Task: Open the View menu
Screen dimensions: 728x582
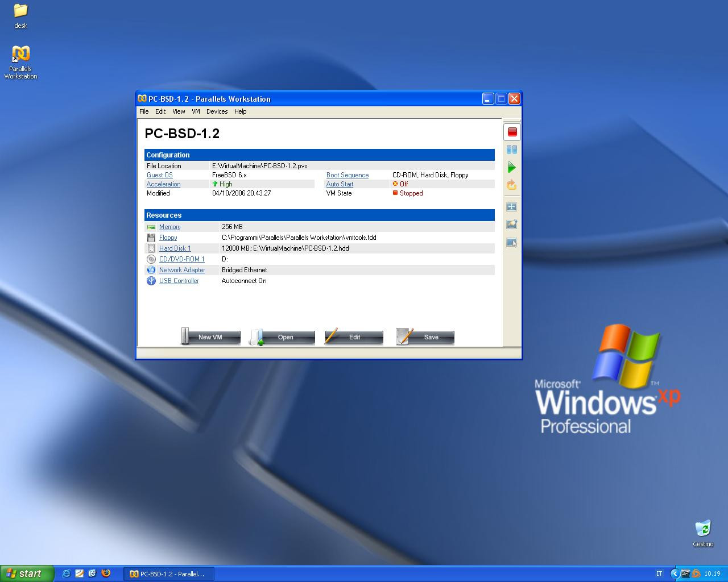Action: (179, 111)
